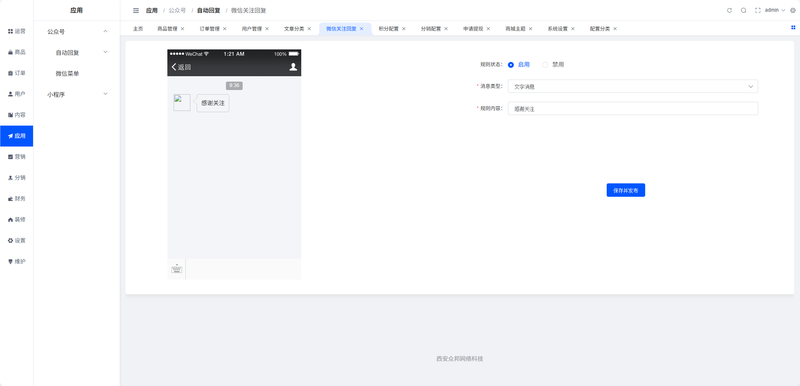Open the settings gear in top right
Image resolution: width=800 pixels, height=386 pixels.
pyautogui.click(x=792, y=10)
